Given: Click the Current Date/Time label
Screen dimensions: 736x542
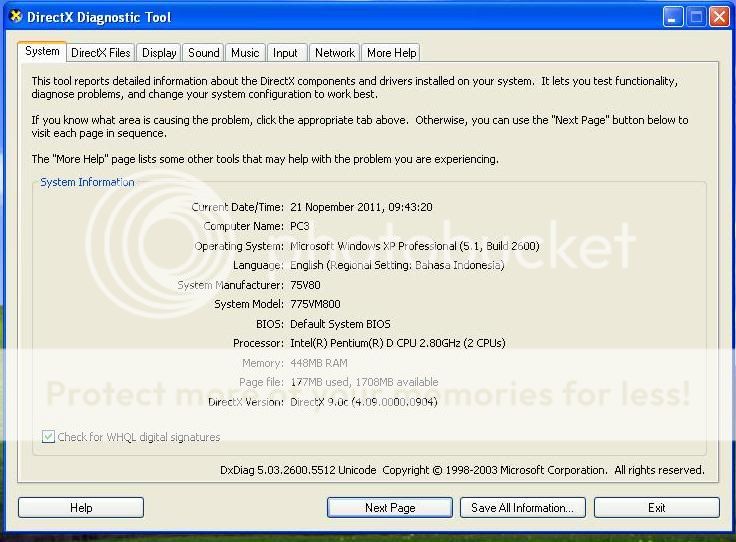Looking at the screenshot, I should pyautogui.click(x=238, y=207).
